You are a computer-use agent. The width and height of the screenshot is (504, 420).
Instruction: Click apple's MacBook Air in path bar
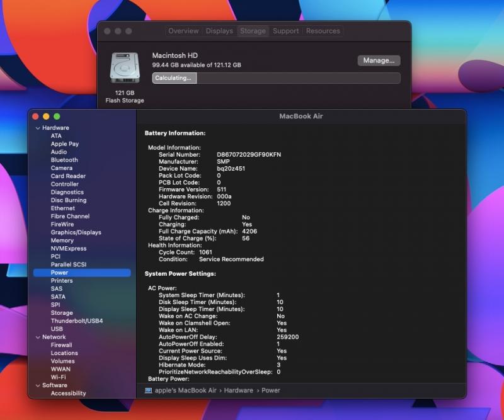coord(185,390)
